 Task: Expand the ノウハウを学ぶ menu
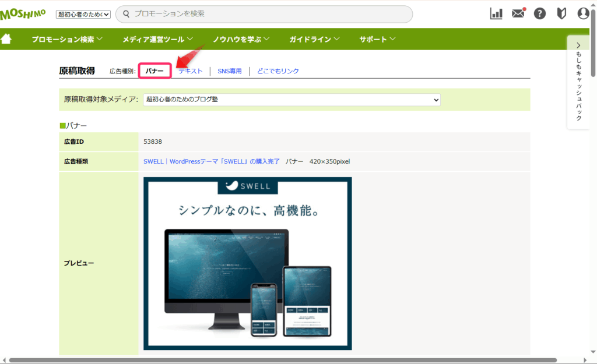tap(241, 39)
